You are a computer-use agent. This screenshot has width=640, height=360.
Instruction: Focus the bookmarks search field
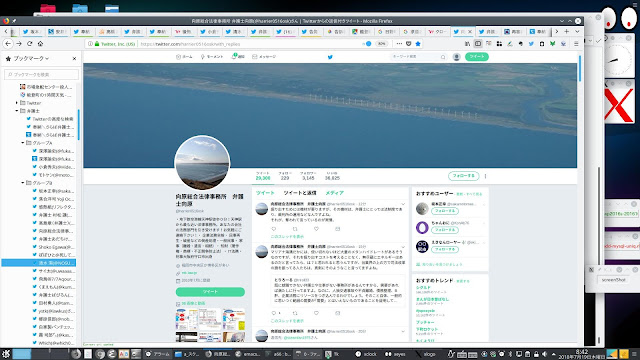click(41, 74)
